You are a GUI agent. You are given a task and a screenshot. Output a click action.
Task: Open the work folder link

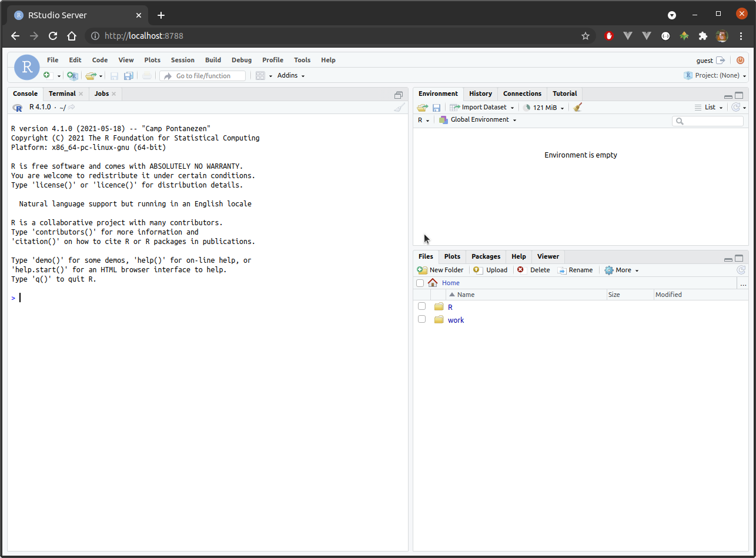pyautogui.click(x=456, y=320)
